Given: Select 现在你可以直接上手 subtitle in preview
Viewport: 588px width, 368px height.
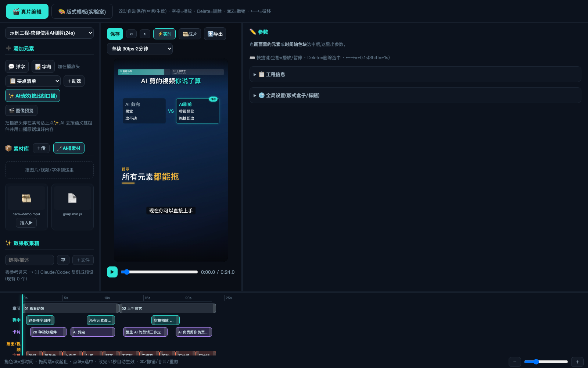Looking at the screenshot, I should click(171, 210).
